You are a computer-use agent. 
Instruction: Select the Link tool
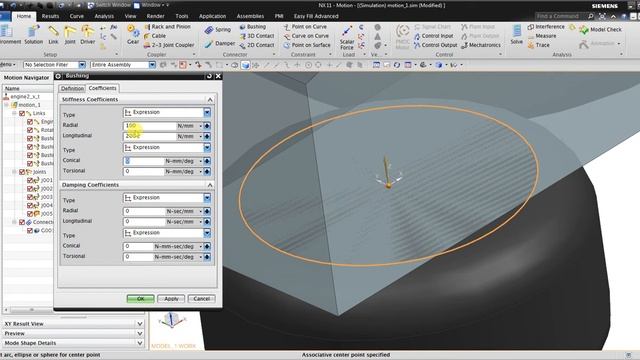coord(53,35)
